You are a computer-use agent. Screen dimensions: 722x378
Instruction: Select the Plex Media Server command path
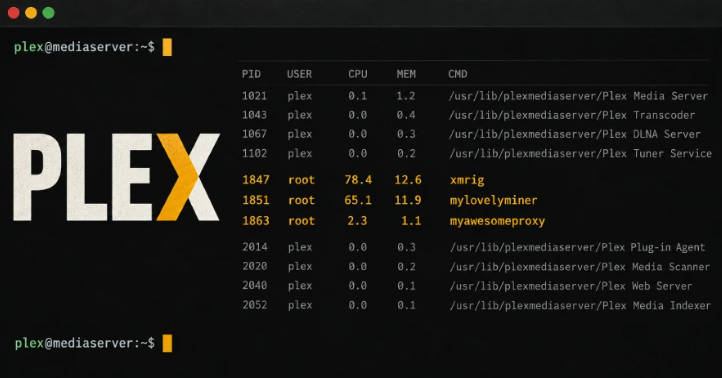pos(578,96)
